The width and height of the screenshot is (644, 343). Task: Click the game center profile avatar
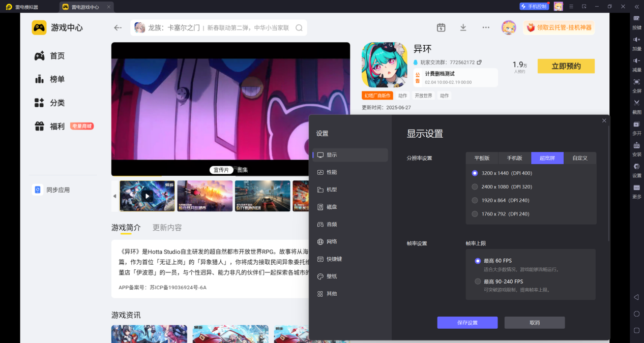[509, 27]
